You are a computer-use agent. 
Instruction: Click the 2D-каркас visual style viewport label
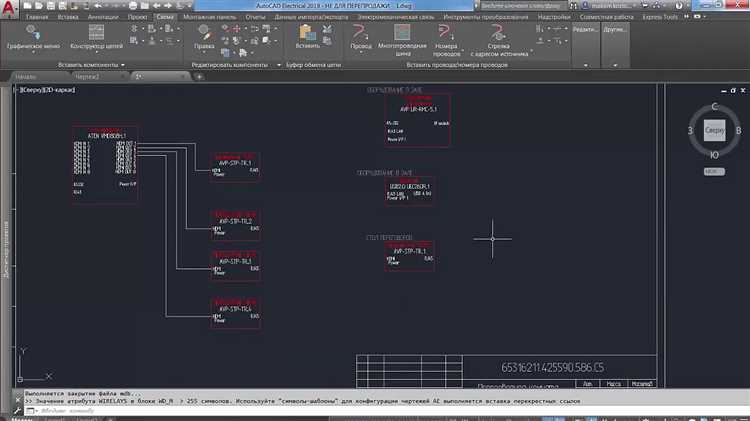coord(59,90)
